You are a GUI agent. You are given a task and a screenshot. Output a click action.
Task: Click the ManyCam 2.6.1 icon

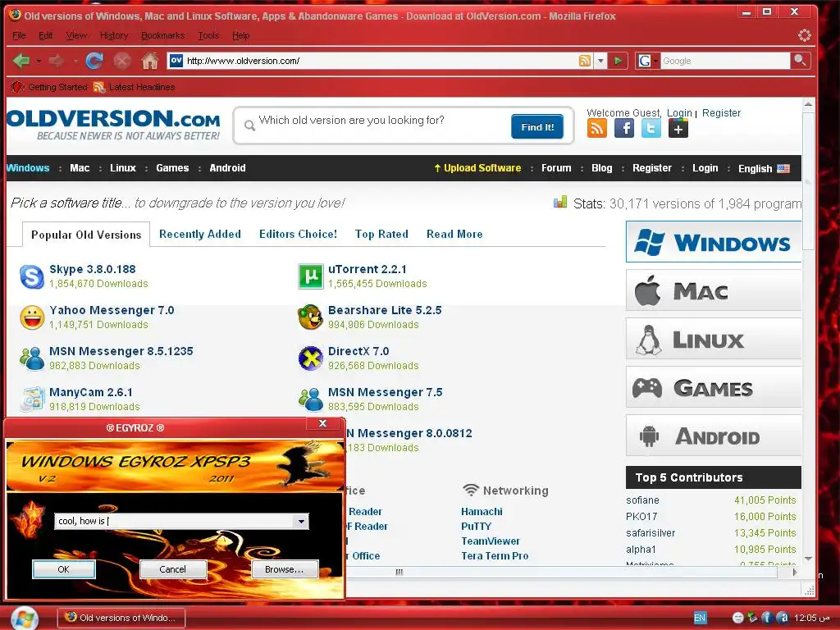tap(32, 399)
